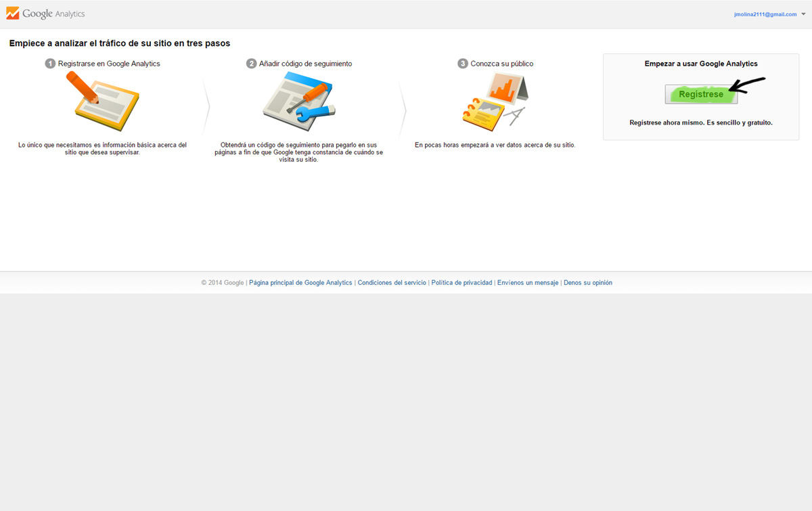Open Política de privacidad link

[x=461, y=283]
